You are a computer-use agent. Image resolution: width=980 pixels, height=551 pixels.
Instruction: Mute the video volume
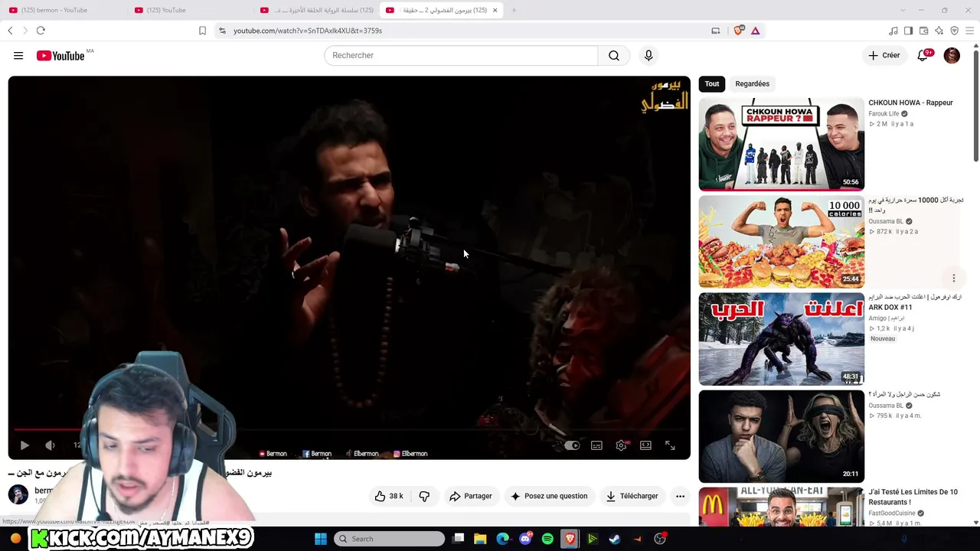(50, 445)
